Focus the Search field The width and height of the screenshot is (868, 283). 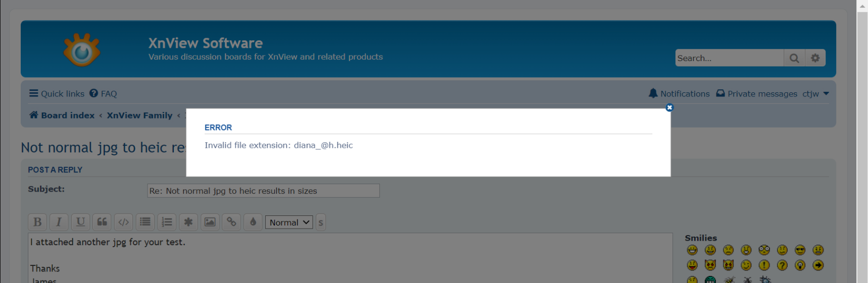coord(730,58)
